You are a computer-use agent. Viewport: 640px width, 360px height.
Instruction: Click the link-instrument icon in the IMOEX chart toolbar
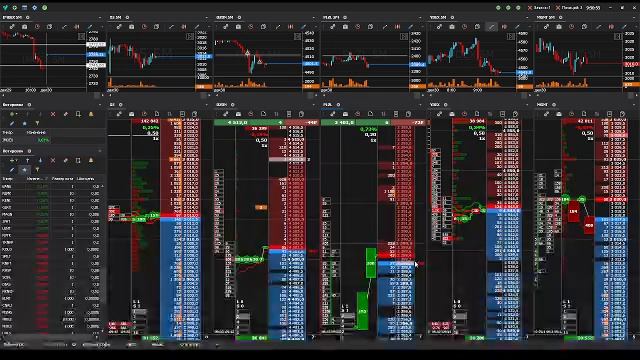click(12, 27)
